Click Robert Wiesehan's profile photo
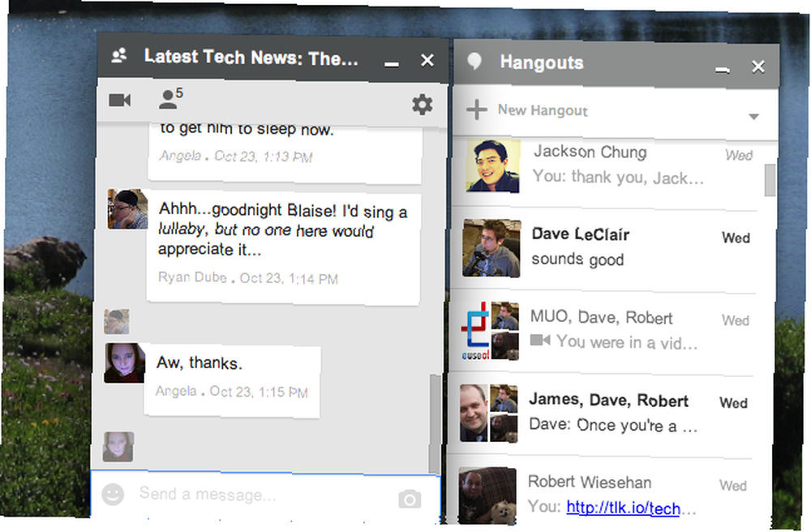The width and height of the screenshot is (811, 532). (487, 496)
